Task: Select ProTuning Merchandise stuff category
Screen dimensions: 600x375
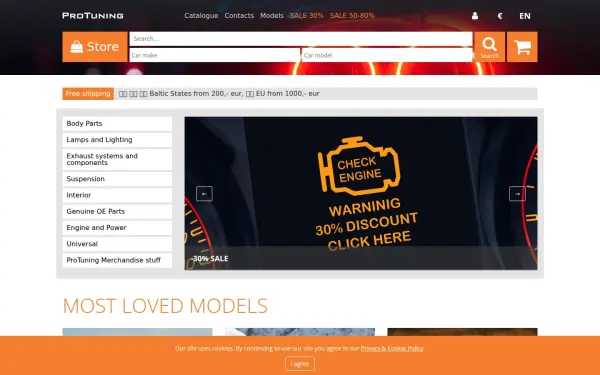Action: 117,260
